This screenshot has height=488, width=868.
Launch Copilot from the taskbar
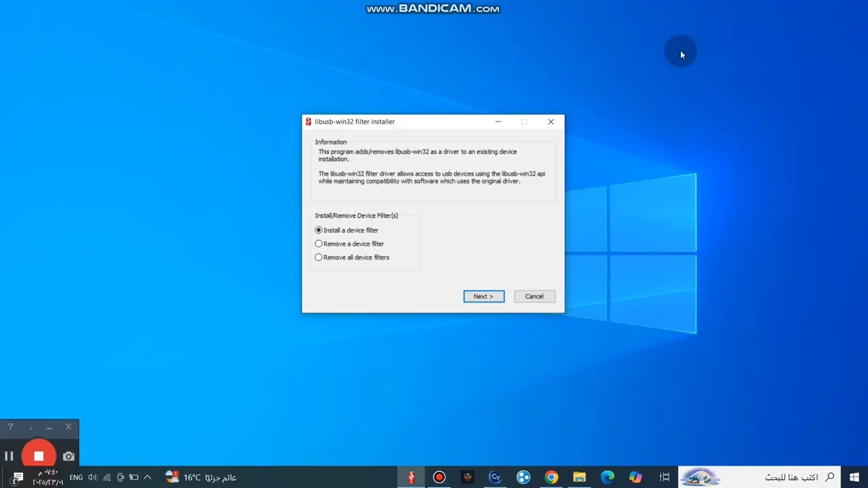tap(635, 477)
